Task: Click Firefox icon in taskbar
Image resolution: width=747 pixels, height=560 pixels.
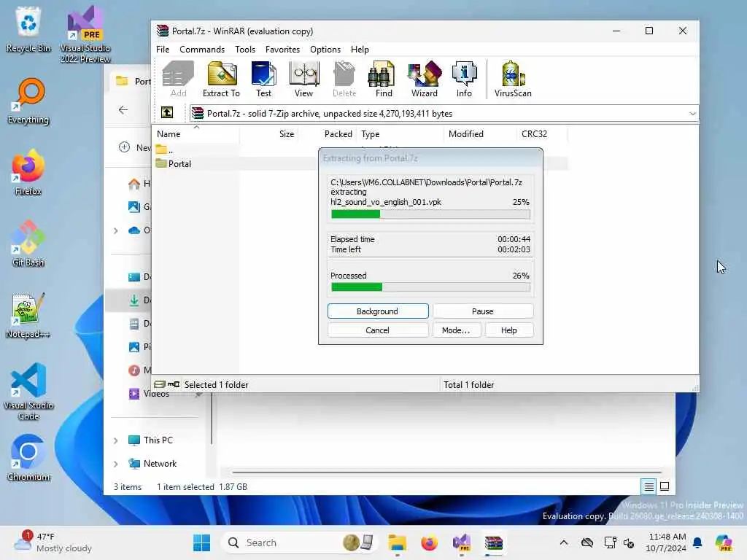Action: click(x=429, y=542)
